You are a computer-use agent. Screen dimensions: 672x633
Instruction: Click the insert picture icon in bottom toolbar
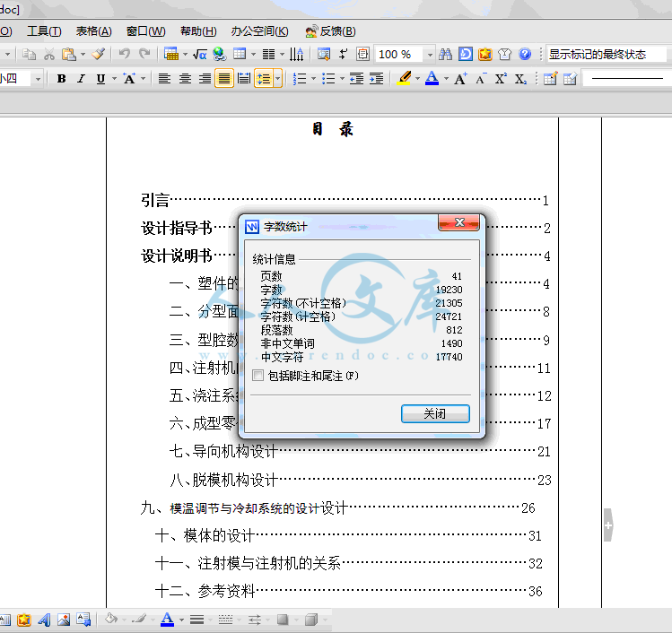(64, 620)
